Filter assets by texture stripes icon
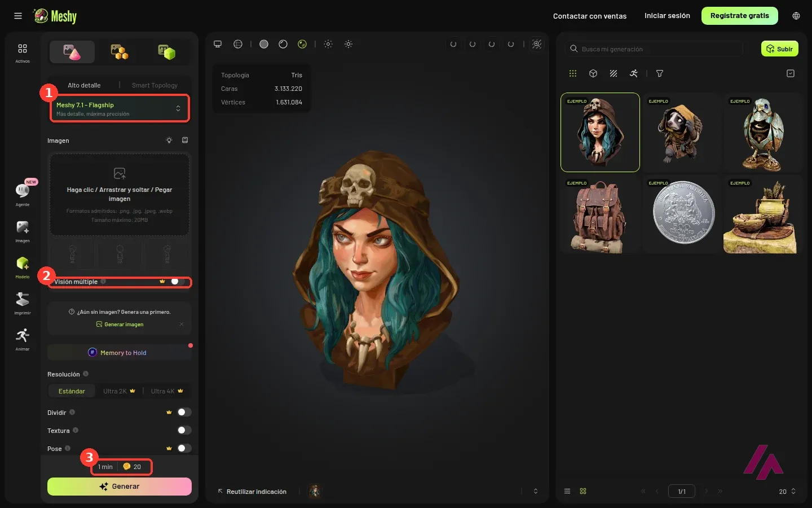 click(x=614, y=73)
